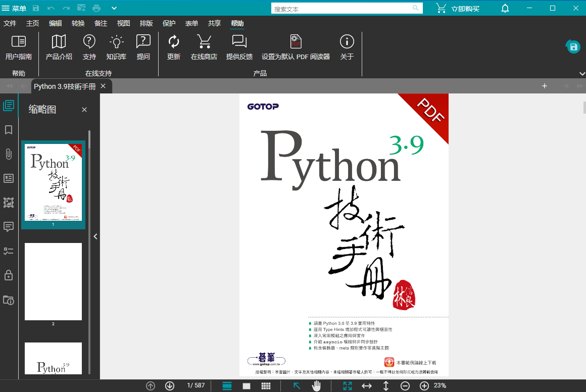This screenshot has height=392, width=586.
Task: Switch to single page view mode
Action: pyautogui.click(x=247, y=386)
